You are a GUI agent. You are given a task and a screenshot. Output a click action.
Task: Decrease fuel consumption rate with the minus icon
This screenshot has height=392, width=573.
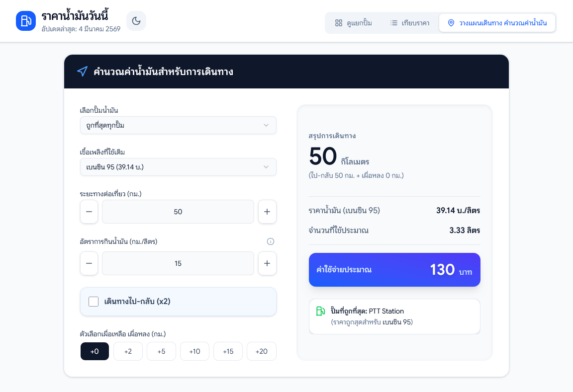89,263
